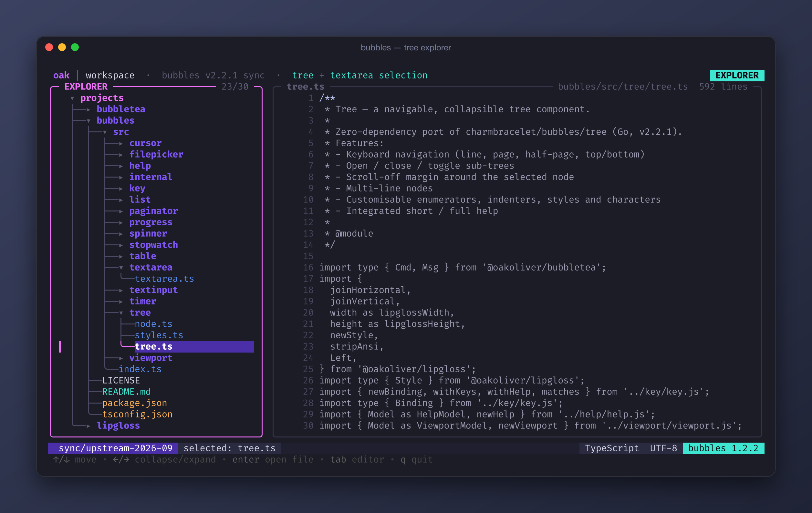Open README.md in the explorer
The height and width of the screenshot is (513, 812).
[x=127, y=392]
